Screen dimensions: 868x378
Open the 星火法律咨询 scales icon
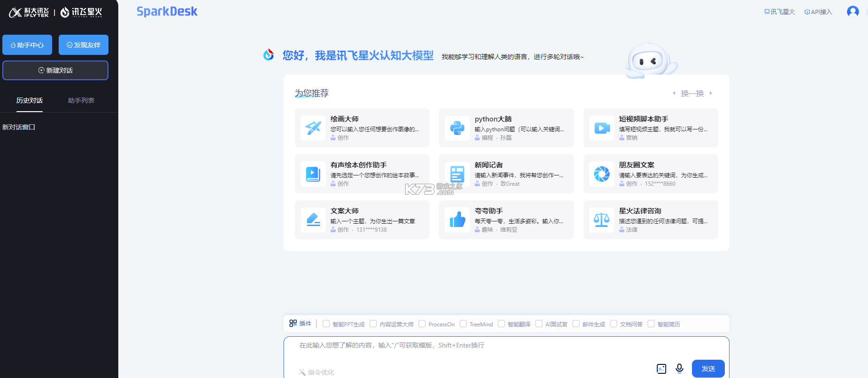click(602, 220)
